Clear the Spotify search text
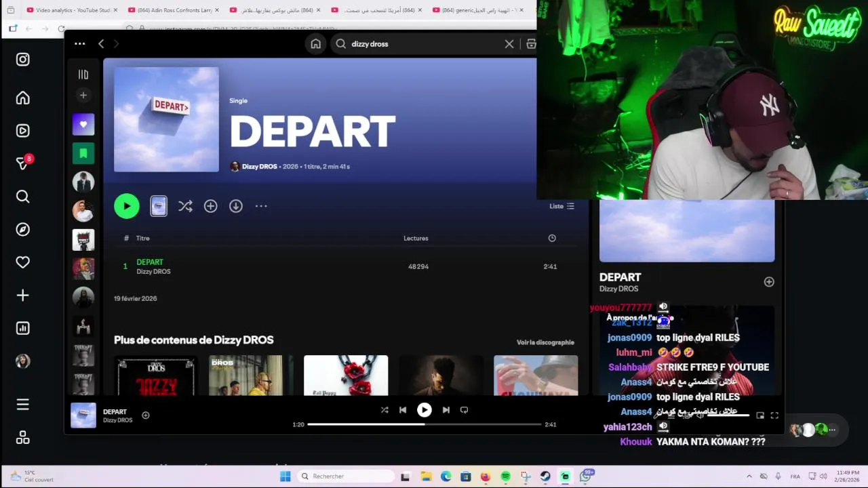868x488 pixels. [509, 43]
